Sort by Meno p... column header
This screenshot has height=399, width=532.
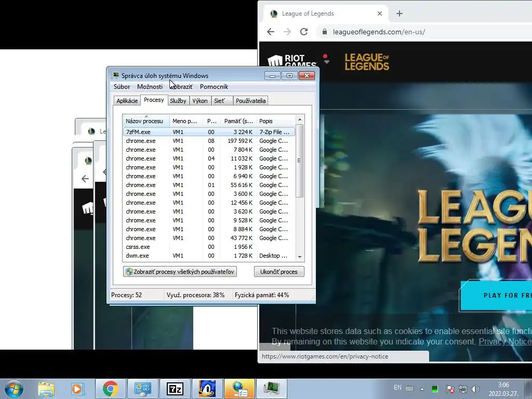[x=186, y=121]
